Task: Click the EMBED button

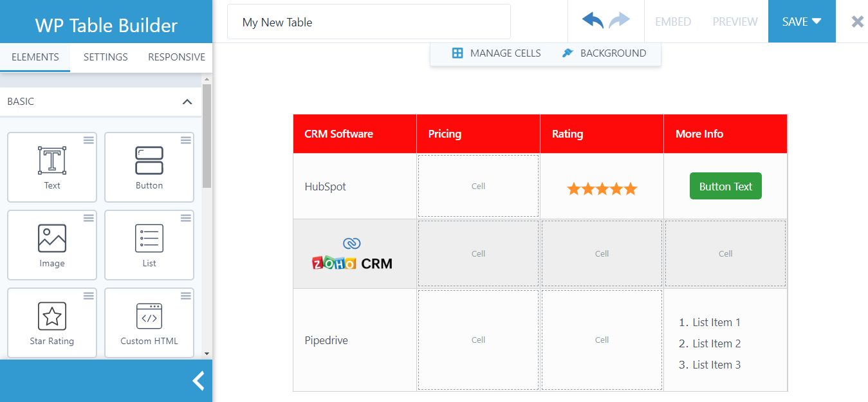Action: coord(673,22)
